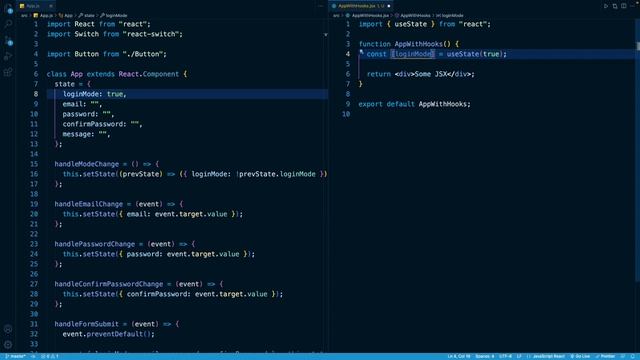Click 'export default AppWithHooks;' line
640x360 pixels.
pyautogui.click(x=414, y=104)
